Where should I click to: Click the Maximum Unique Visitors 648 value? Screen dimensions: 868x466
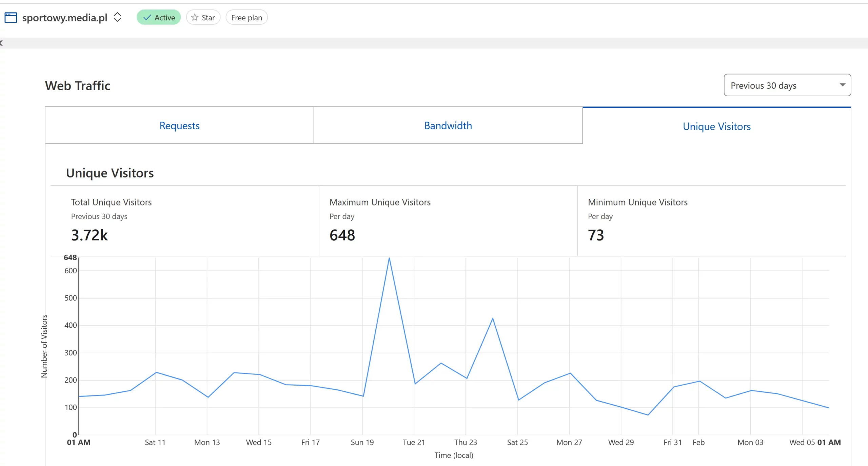pos(342,235)
